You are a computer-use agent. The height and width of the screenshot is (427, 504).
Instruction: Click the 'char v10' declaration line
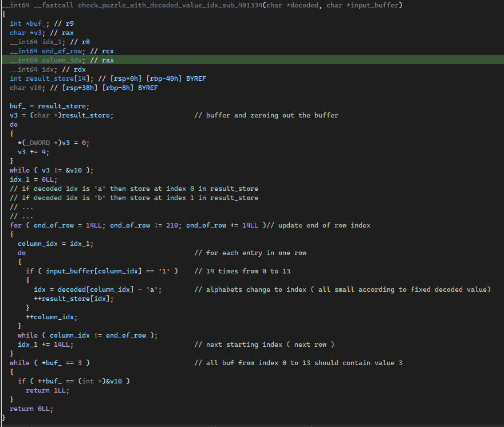click(84, 88)
